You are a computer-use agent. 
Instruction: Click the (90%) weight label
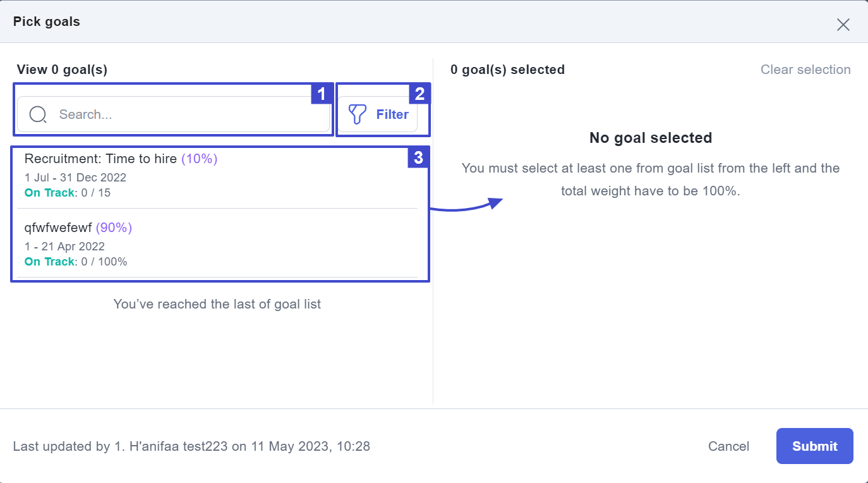[x=114, y=228]
